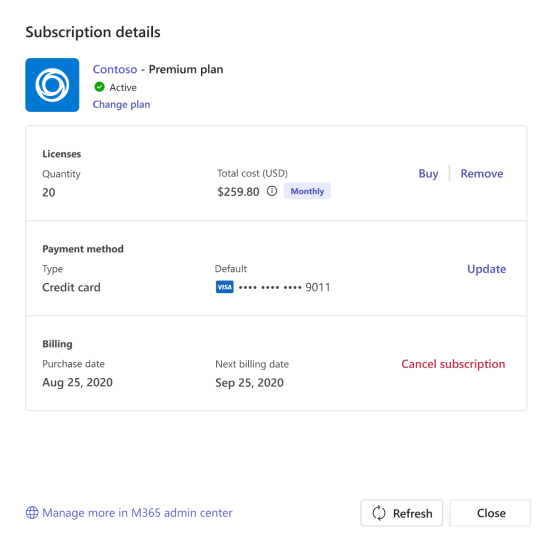Image resolution: width=550 pixels, height=533 pixels.
Task: Click the Quantity label
Action: click(x=61, y=174)
